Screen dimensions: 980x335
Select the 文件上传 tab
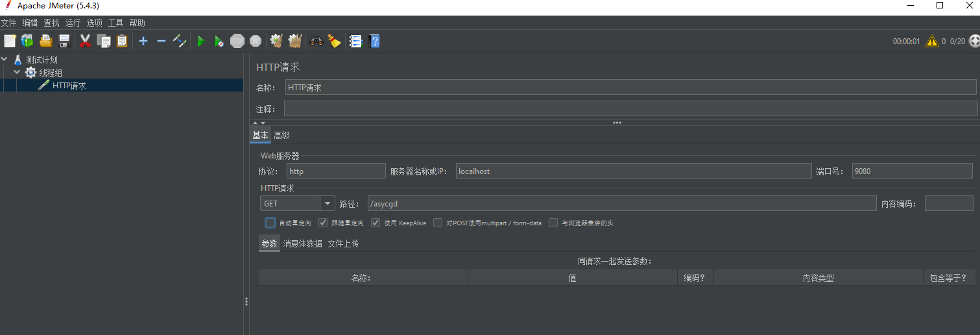(x=343, y=243)
